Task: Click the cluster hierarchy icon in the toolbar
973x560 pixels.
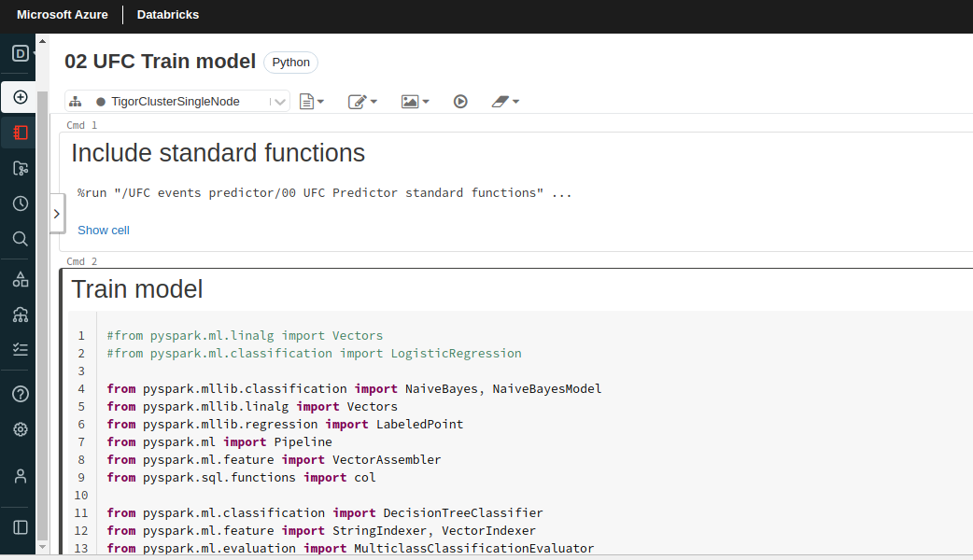Action: [x=76, y=102]
